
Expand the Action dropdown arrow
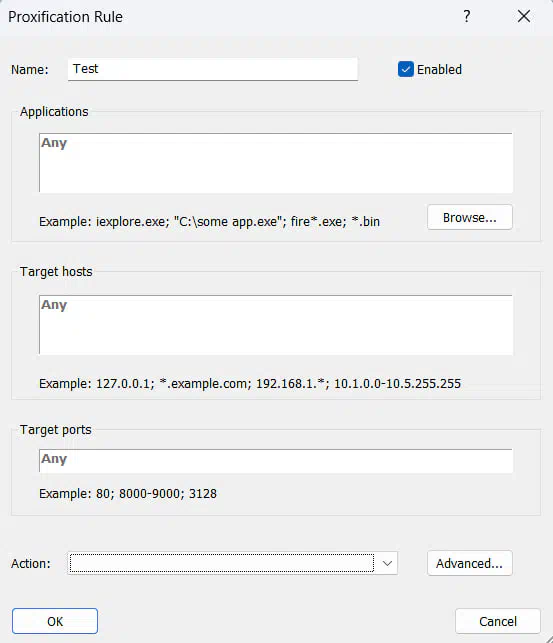pyautogui.click(x=387, y=563)
